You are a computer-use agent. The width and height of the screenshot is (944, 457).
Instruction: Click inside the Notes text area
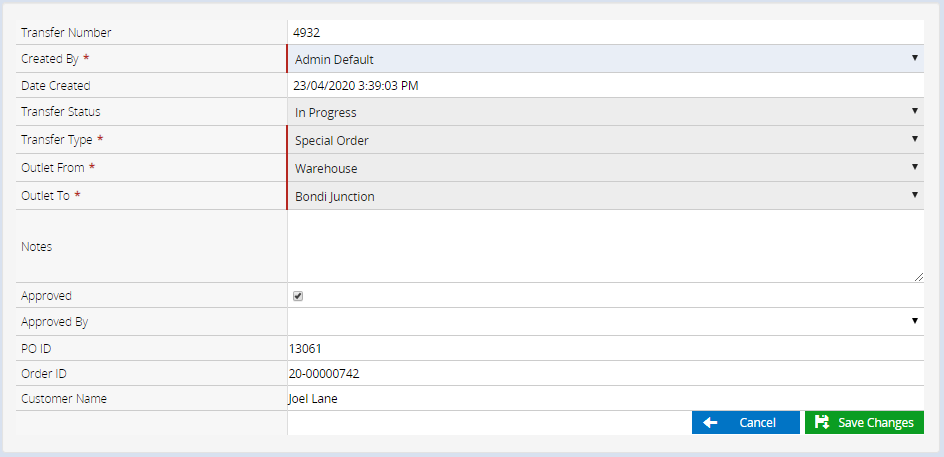(x=606, y=246)
